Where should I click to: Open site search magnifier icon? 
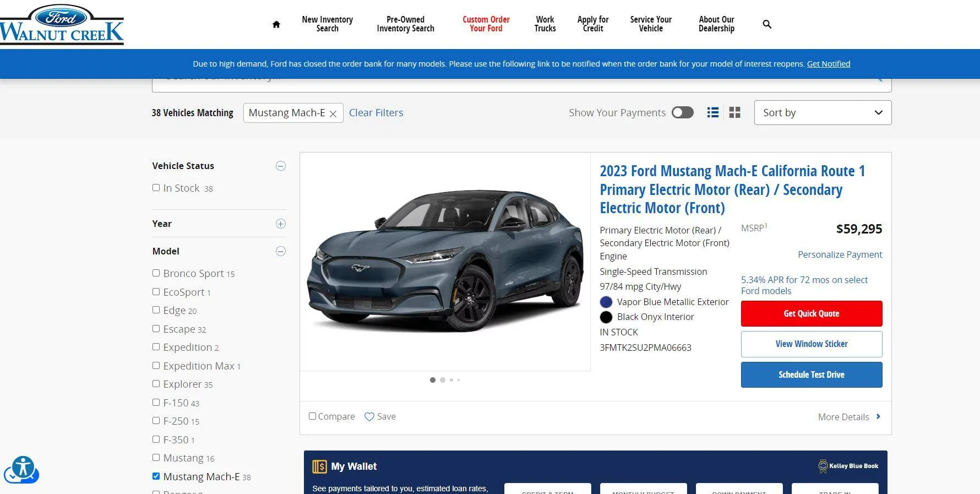click(767, 24)
